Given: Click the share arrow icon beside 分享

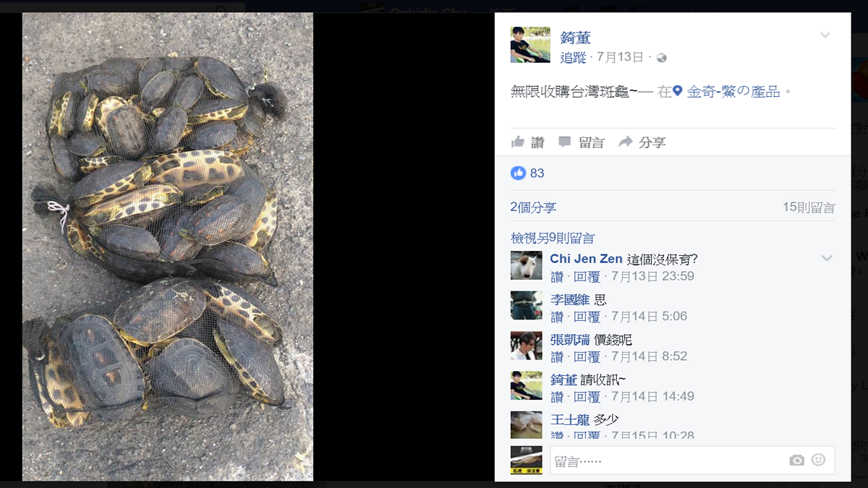Looking at the screenshot, I should tap(626, 142).
